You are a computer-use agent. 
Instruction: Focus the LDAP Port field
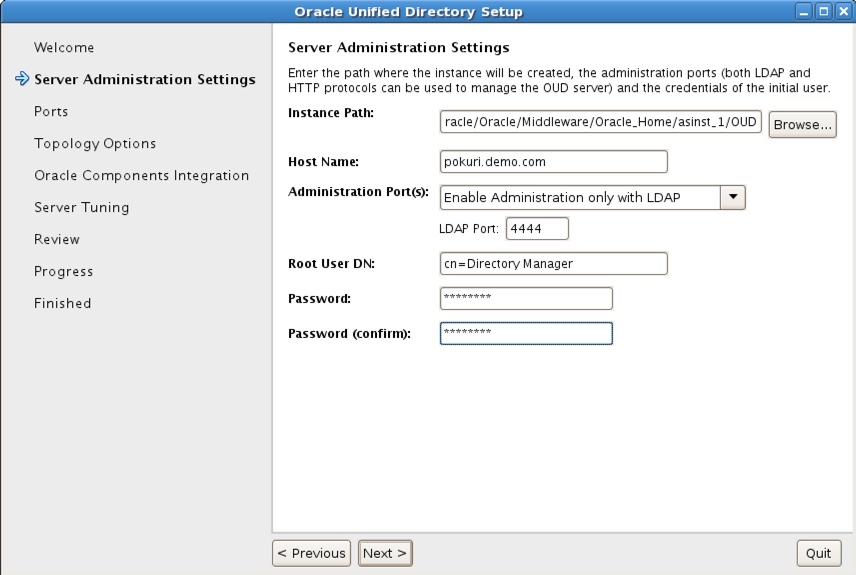click(x=537, y=228)
